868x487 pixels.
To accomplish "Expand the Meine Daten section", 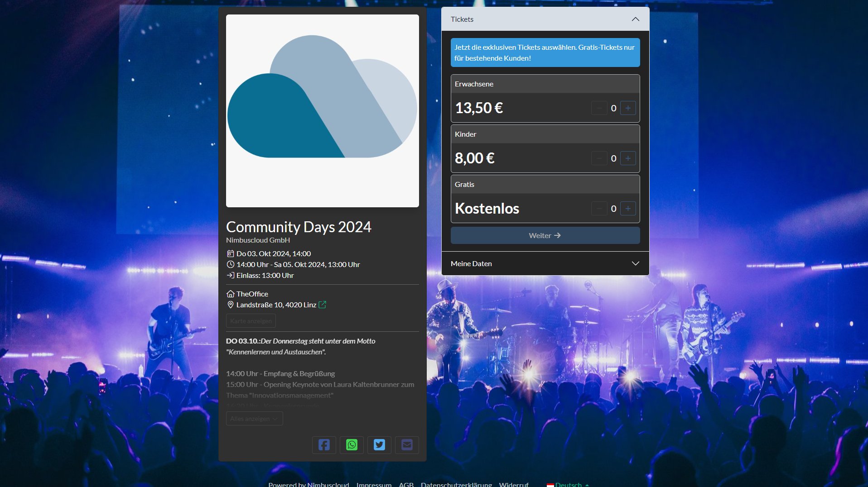I will [635, 263].
